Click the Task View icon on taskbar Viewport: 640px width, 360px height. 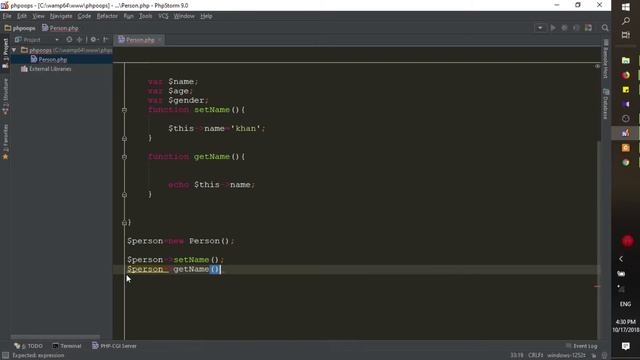(626, 35)
